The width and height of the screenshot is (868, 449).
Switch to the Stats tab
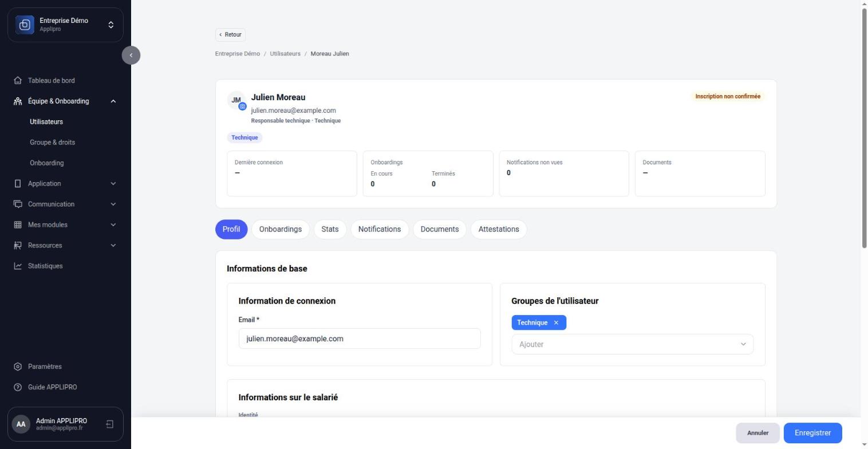click(330, 230)
